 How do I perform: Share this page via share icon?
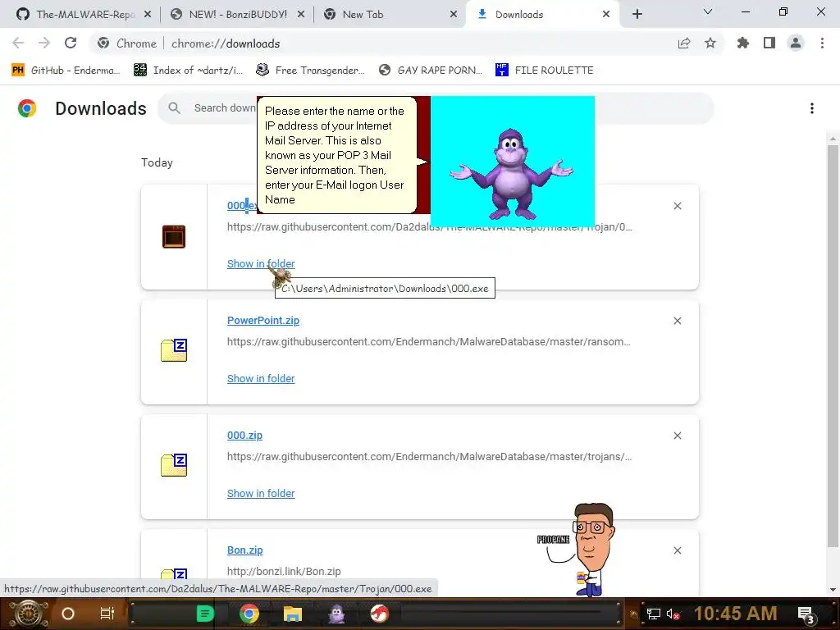pos(684,43)
